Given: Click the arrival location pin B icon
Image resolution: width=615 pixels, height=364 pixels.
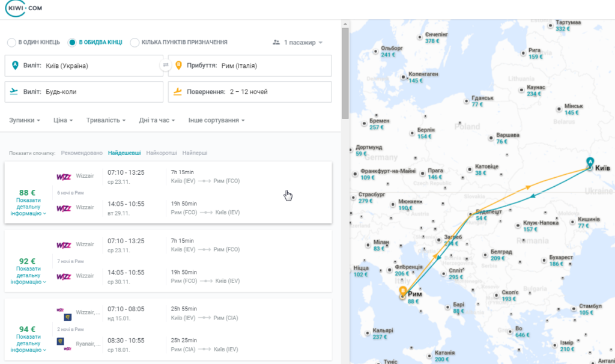Looking at the screenshot, I should point(178,65).
